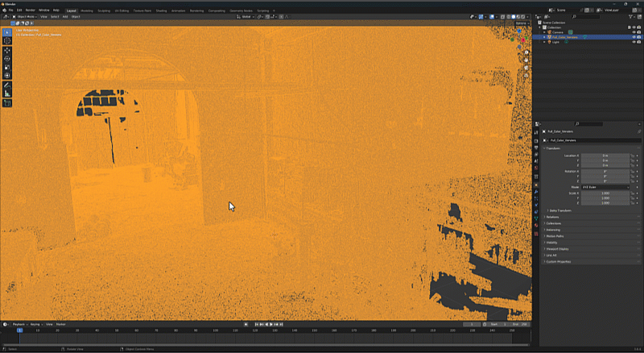Open the Modifiers properties tab

pos(536,192)
